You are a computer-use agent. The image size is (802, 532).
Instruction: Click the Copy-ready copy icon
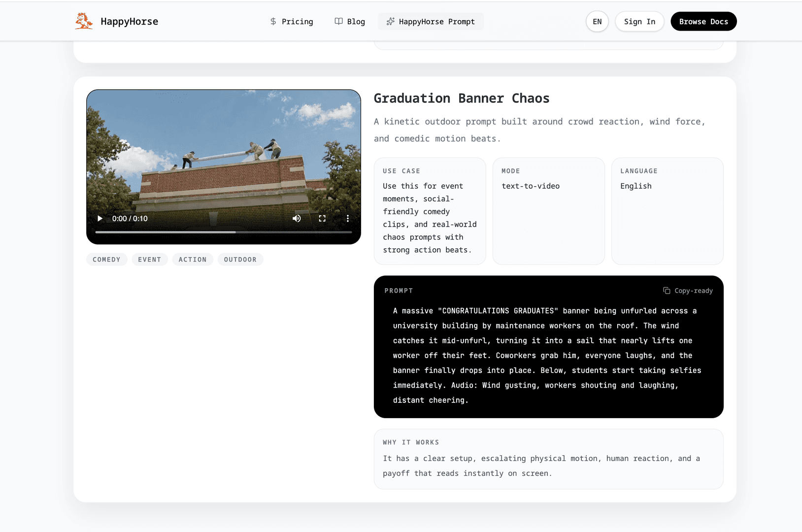667,291
